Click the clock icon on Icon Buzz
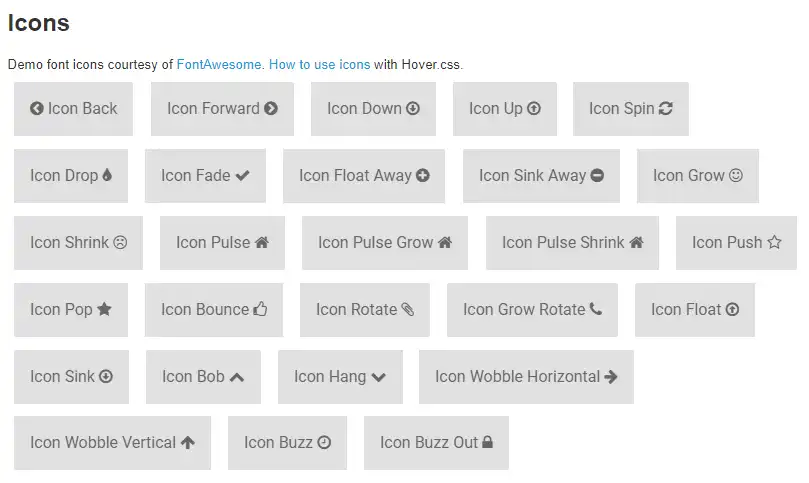The width and height of the screenshot is (809, 483). (324, 442)
